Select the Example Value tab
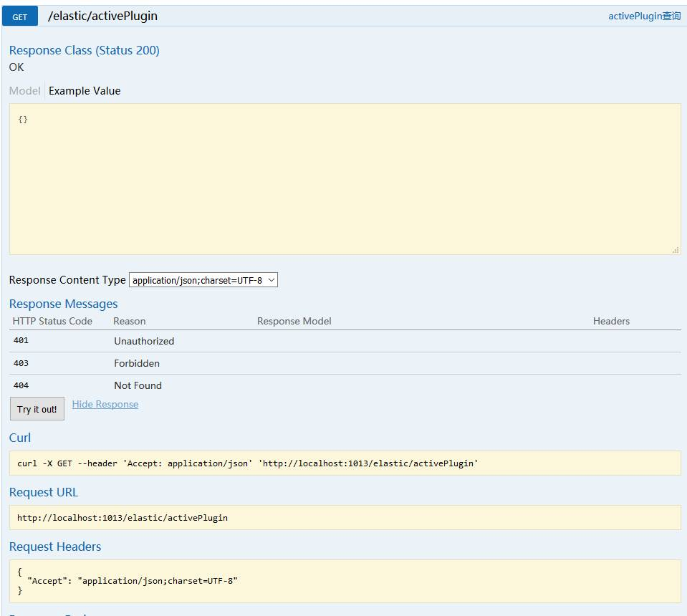Image resolution: width=687 pixels, height=616 pixels. 85,91
